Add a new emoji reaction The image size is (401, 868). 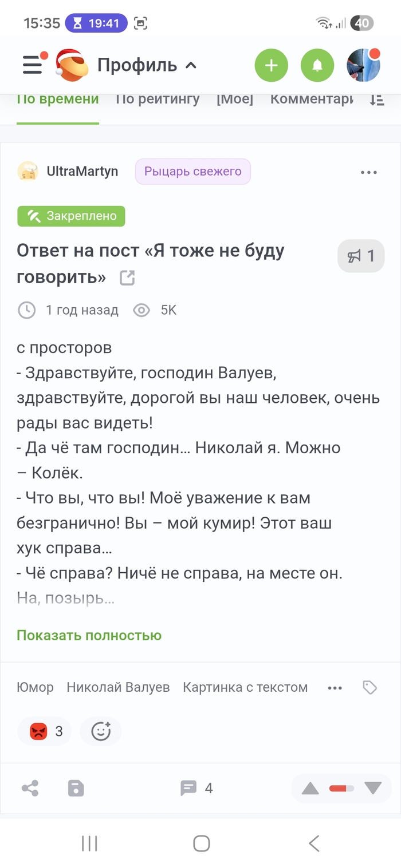coord(101,731)
